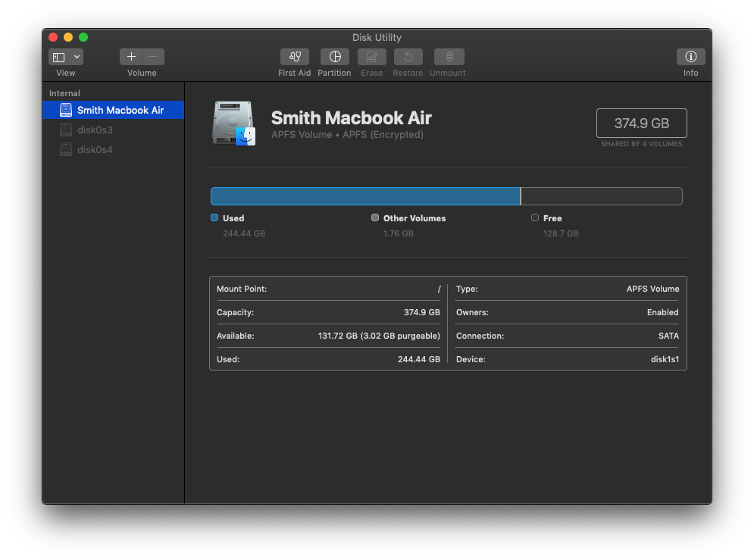Screen dimensions: 754x560
Task: Click the remove volume minus button
Action: point(153,57)
